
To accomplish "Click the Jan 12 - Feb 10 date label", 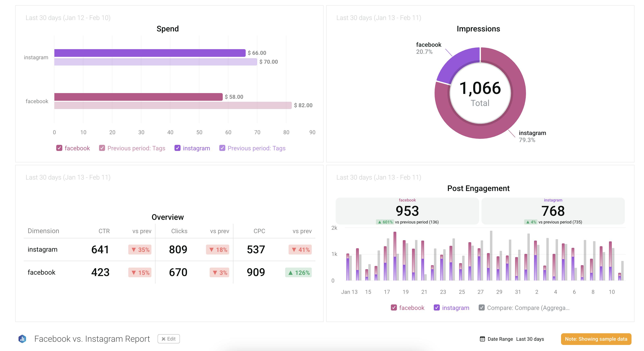I will pyautogui.click(x=68, y=18).
